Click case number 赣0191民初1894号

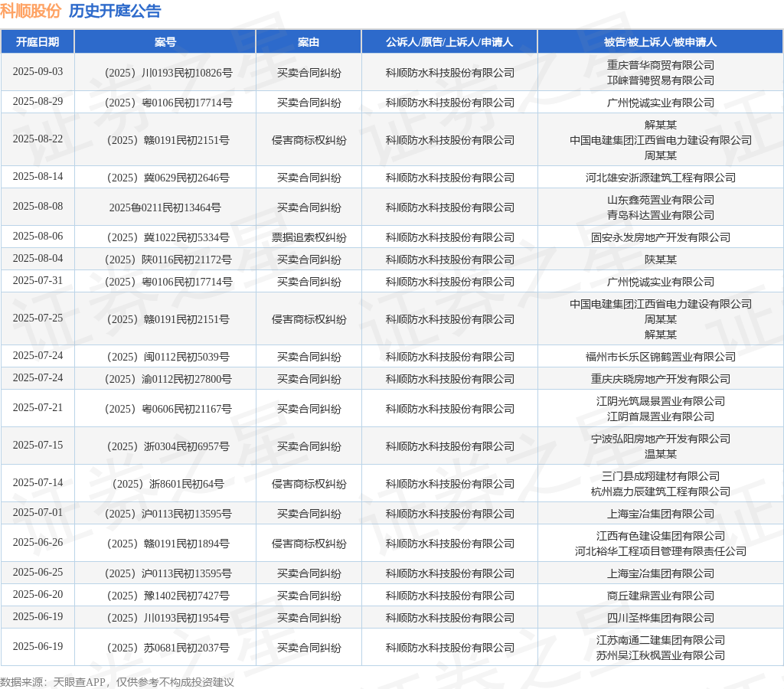(168, 544)
